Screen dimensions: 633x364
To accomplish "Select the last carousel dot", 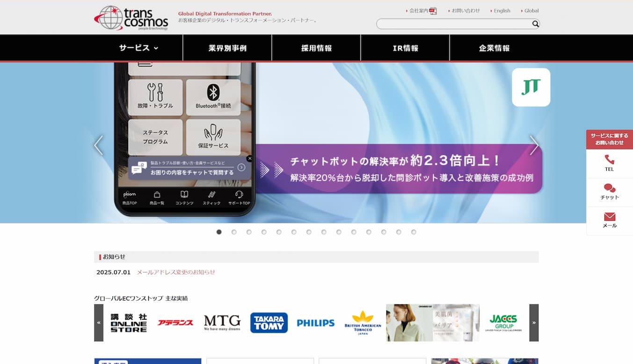I will [414, 232].
